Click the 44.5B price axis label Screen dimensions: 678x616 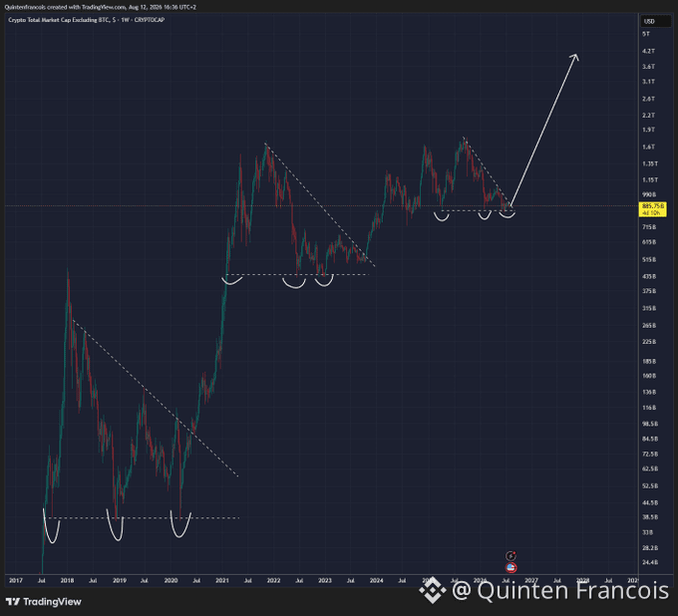coord(650,502)
